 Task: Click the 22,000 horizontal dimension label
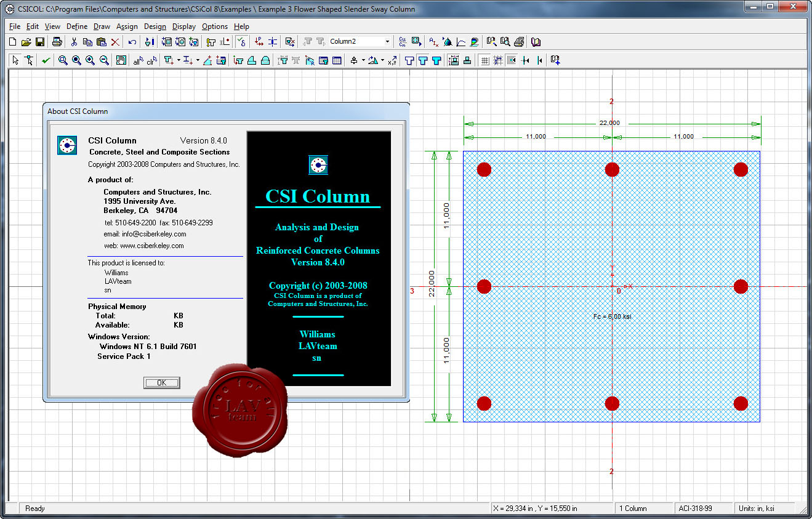tap(610, 123)
